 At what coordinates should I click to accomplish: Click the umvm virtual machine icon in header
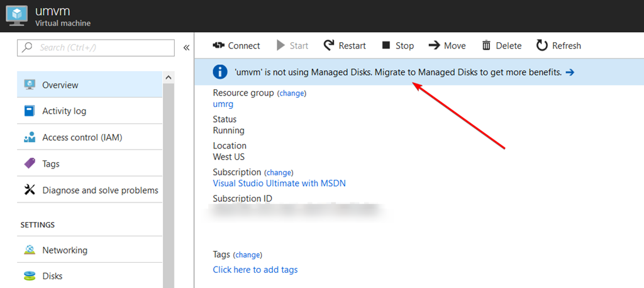click(17, 16)
